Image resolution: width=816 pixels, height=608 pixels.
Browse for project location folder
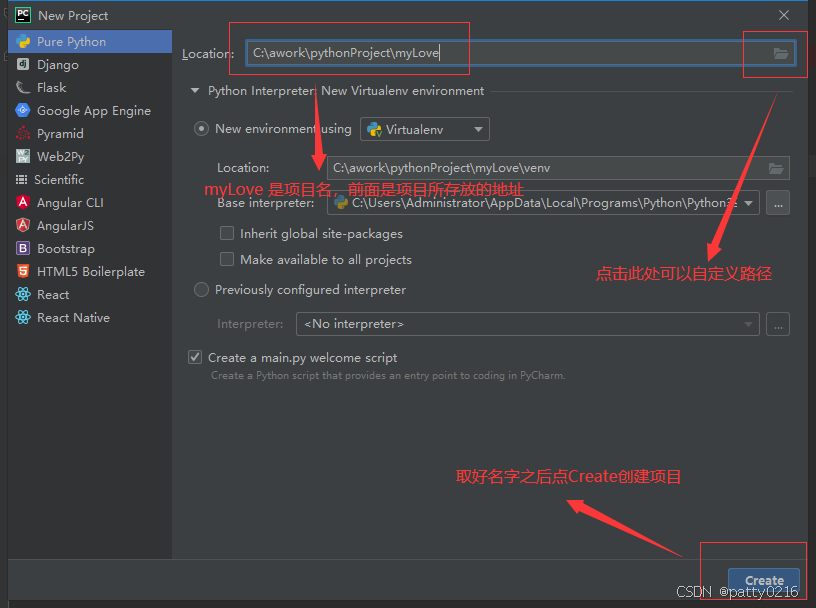pos(781,53)
